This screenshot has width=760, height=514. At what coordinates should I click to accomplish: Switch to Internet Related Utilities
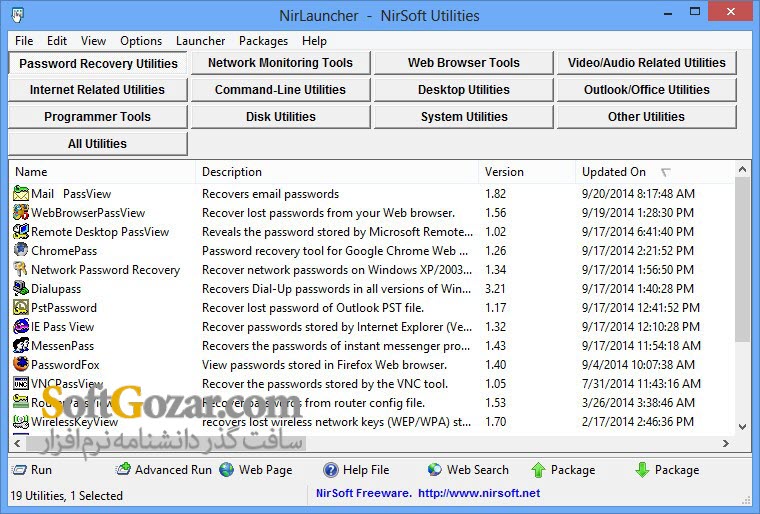pyautogui.click(x=97, y=90)
